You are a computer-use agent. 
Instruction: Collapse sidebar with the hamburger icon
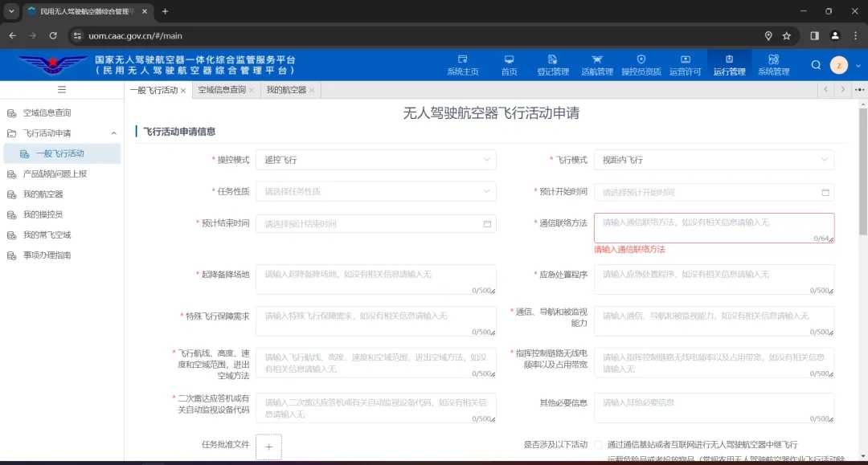pos(62,90)
